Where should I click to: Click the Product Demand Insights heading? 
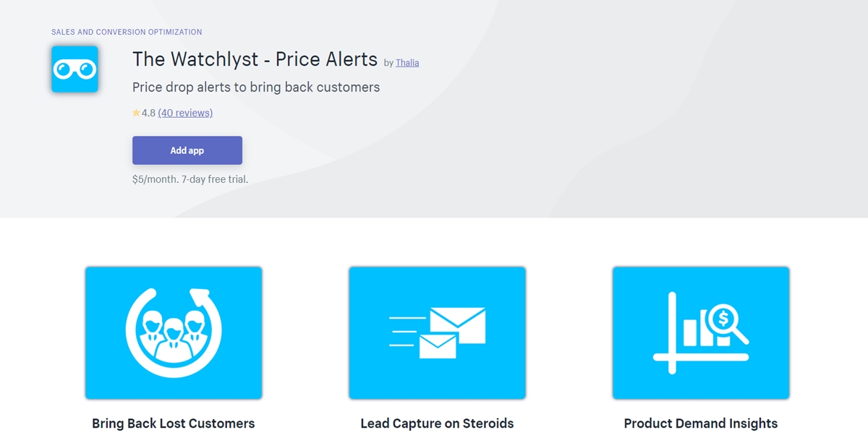[701, 423]
